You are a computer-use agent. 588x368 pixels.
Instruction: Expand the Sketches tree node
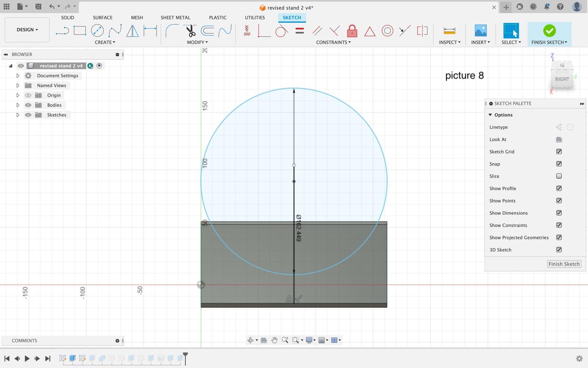[x=18, y=115]
